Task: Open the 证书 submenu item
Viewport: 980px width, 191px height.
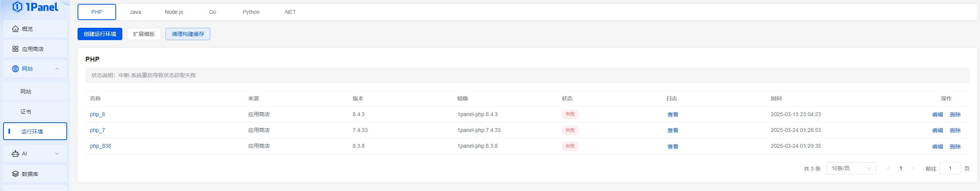Action: tap(35, 112)
